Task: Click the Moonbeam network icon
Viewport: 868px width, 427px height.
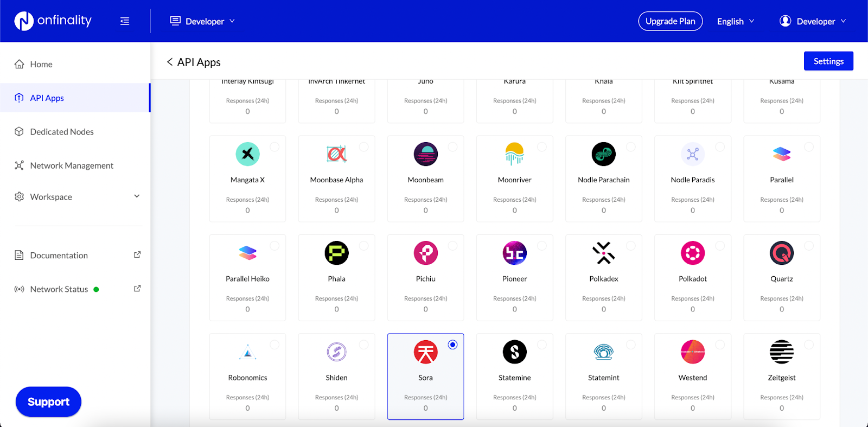Action: 426,154
